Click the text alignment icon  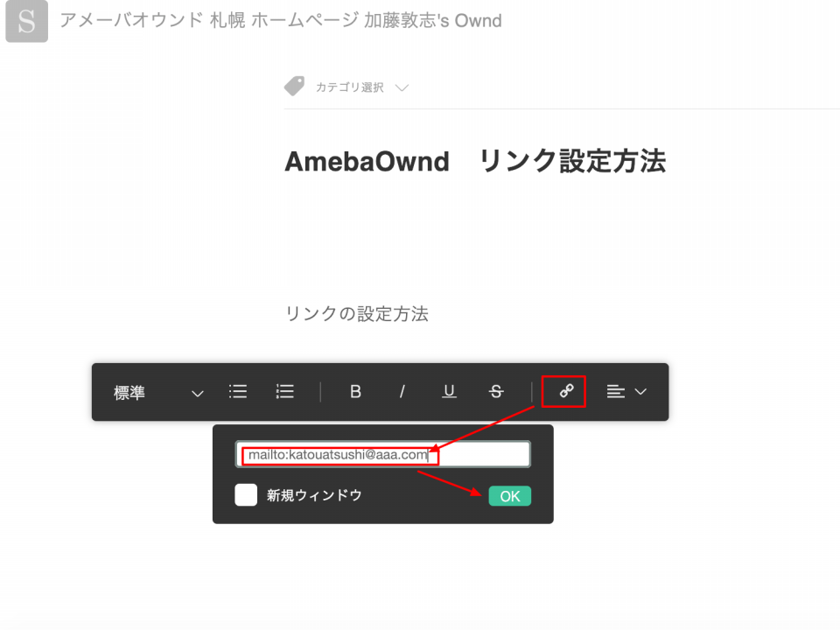point(615,392)
